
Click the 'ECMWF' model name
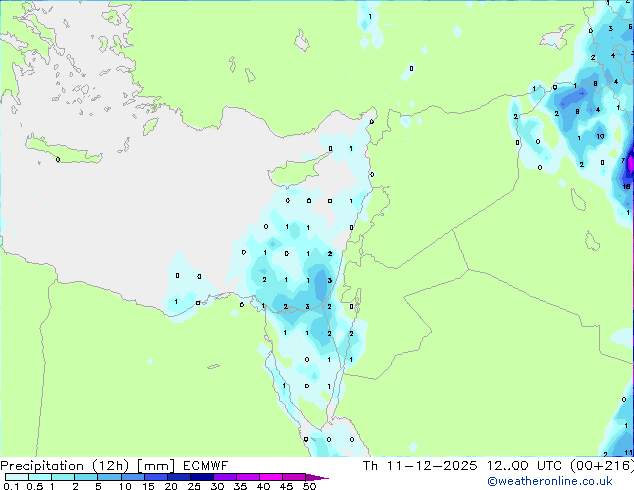(206, 466)
